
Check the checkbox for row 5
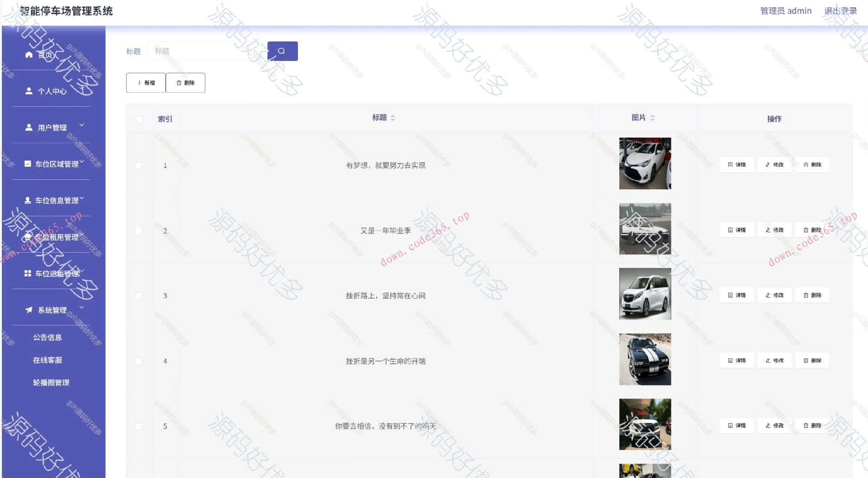tap(138, 426)
